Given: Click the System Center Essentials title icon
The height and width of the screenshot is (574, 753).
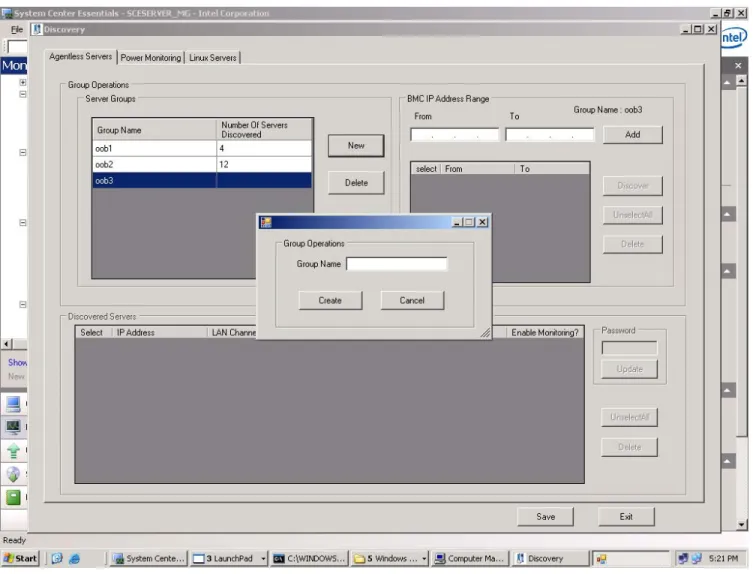Looking at the screenshot, I should point(7,13).
